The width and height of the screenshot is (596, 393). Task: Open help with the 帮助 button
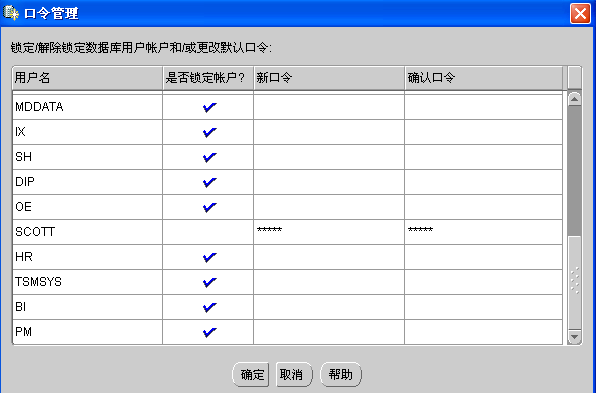click(341, 374)
